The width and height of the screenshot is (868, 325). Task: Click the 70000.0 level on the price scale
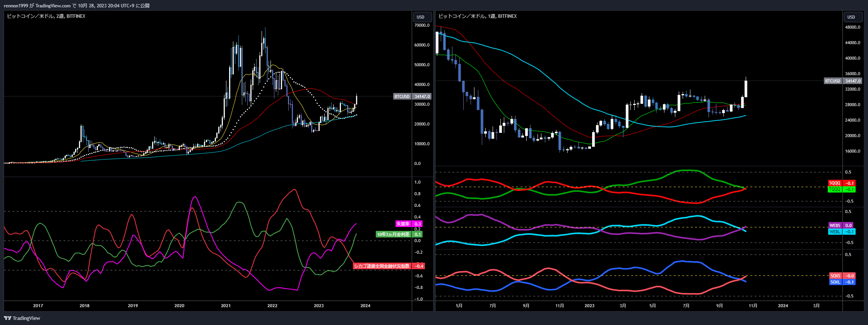point(422,25)
